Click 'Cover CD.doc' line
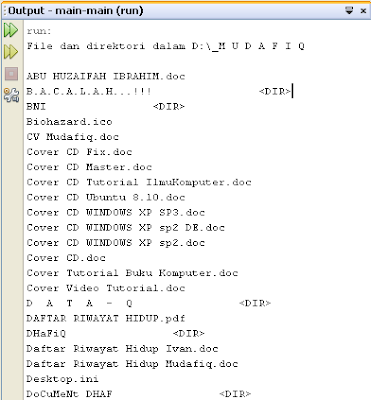The width and height of the screenshot is (371, 400). click(66, 258)
